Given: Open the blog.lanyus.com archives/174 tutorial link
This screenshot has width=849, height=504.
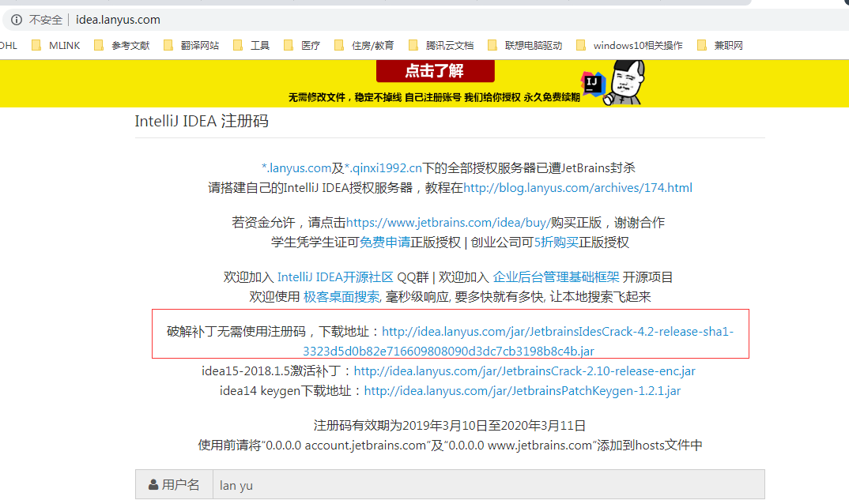Looking at the screenshot, I should point(578,188).
